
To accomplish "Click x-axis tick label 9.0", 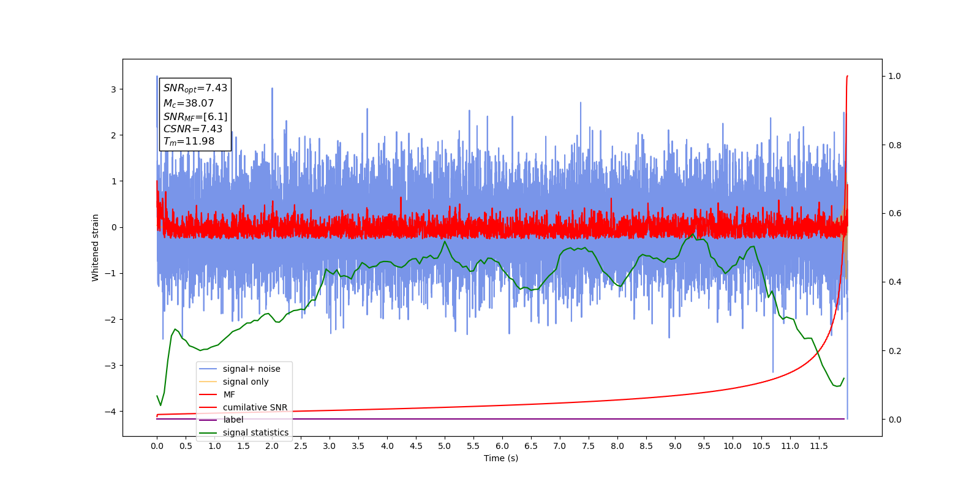I will click(x=675, y=446).
